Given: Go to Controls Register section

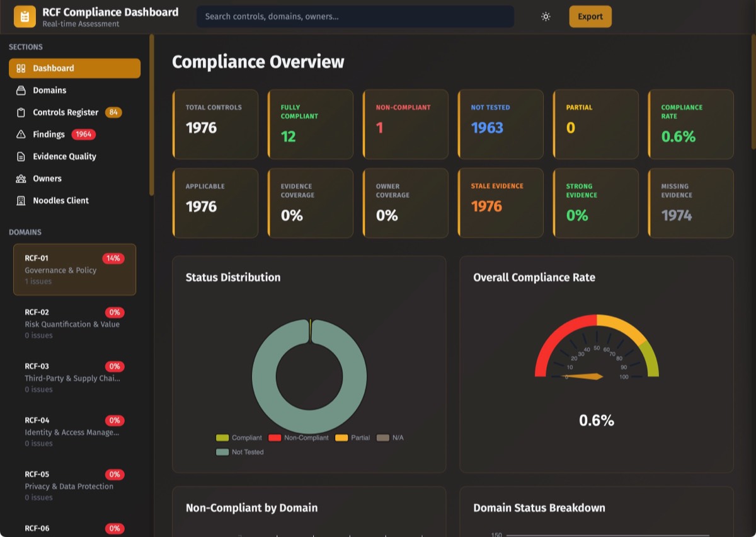Looking at the screenshot, I should [66, 113].
